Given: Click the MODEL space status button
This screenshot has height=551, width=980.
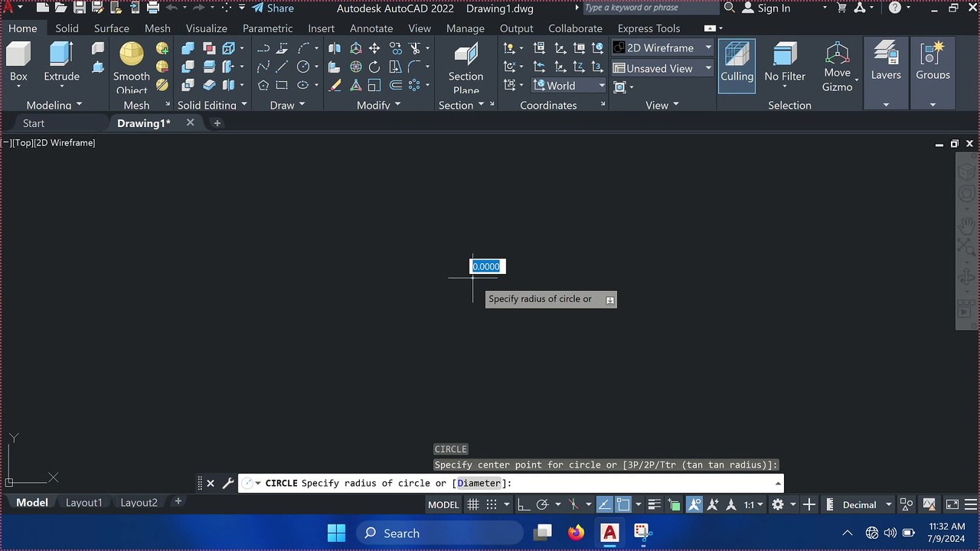Looking at the screenshot, I should (443, 504).
